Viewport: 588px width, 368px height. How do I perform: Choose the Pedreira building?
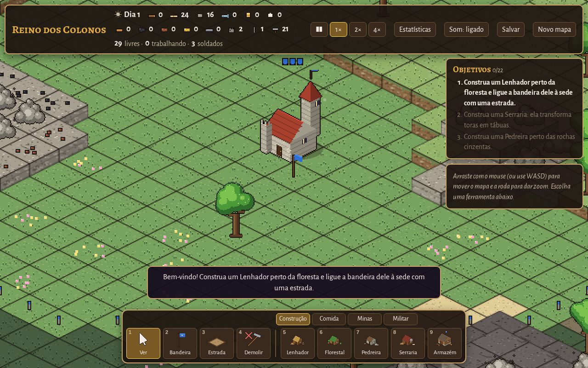371,343
